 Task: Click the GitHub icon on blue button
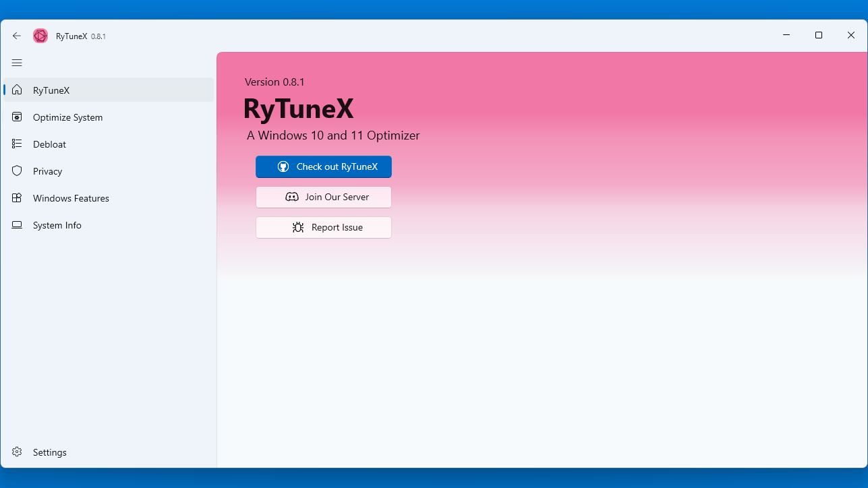click(283, 166)
